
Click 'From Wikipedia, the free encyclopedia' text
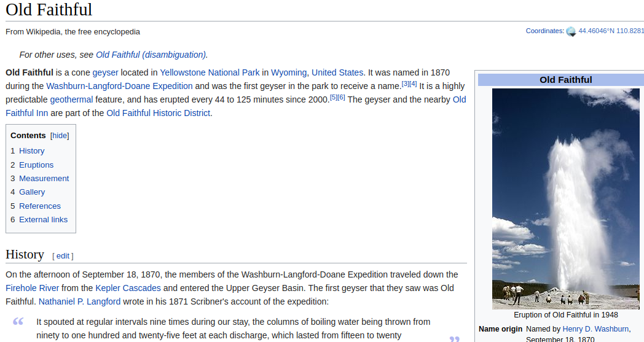click(73, 31)
